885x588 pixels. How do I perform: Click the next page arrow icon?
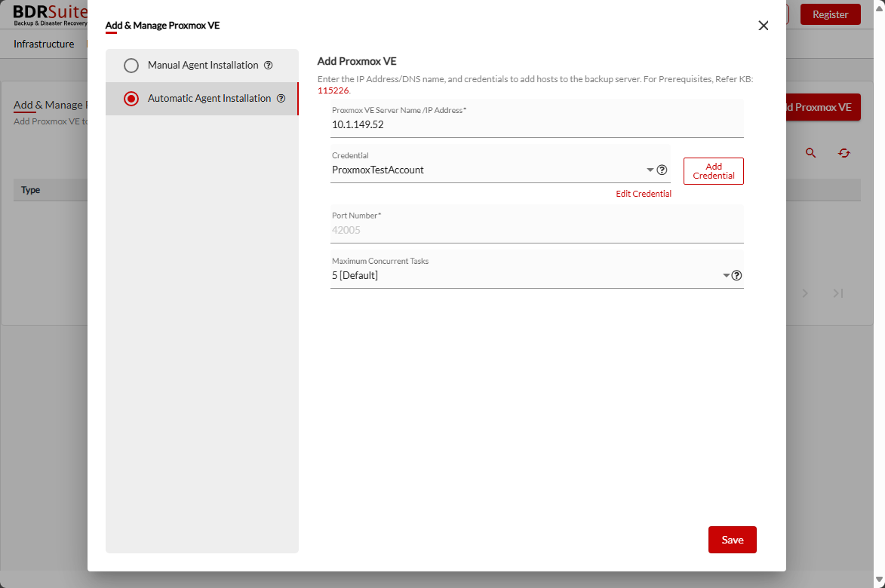click(804, 293)
